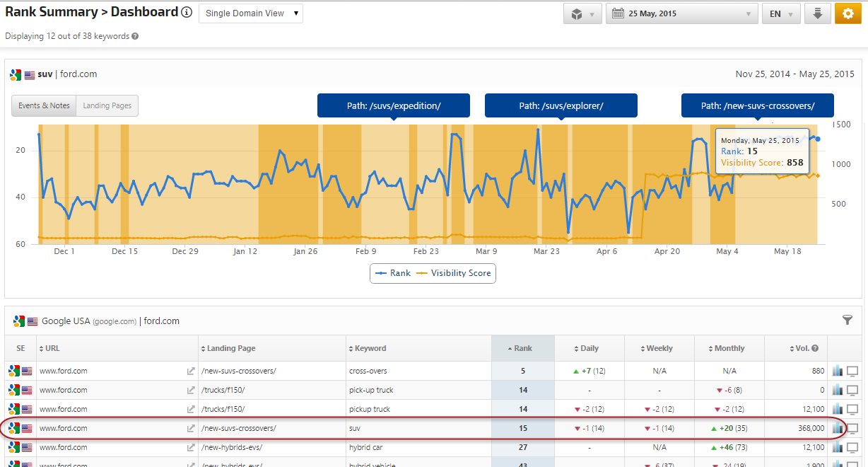Click info icon beside Dashboard title
Image resolution: width=868 pixels, height=467 pixels.
click(x=187, y=13)
